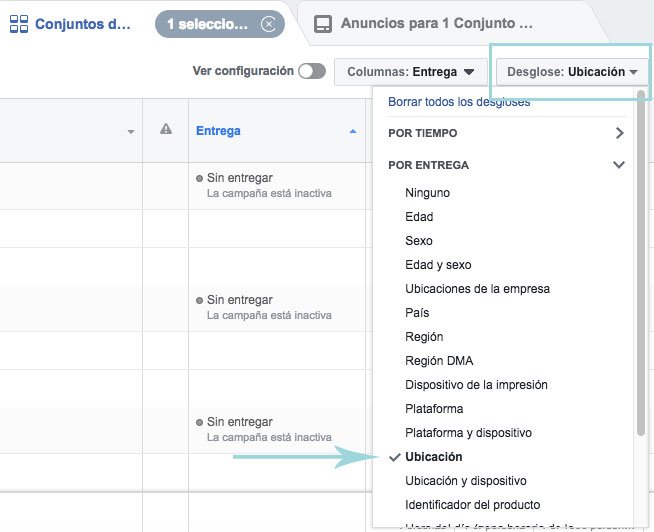Viewport: 654px width, 532px height.
Task: Click the Entrega column header
Action: pyautogui.click(x=277, y=131)
